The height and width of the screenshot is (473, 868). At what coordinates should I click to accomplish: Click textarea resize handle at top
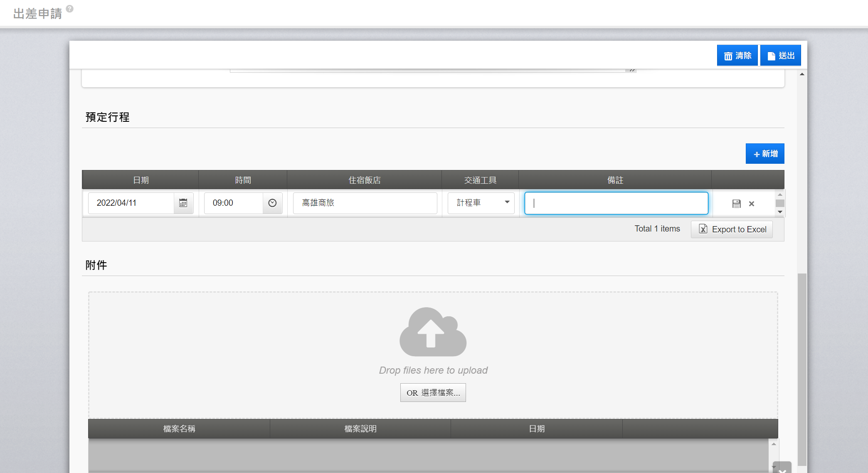point(631,70)
